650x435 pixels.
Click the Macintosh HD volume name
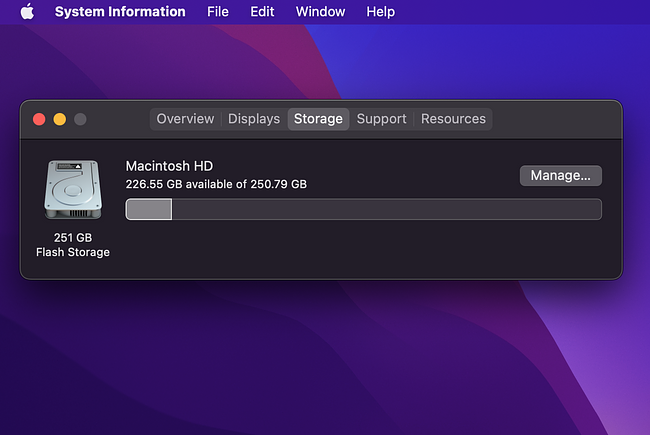tap(169, 166)
